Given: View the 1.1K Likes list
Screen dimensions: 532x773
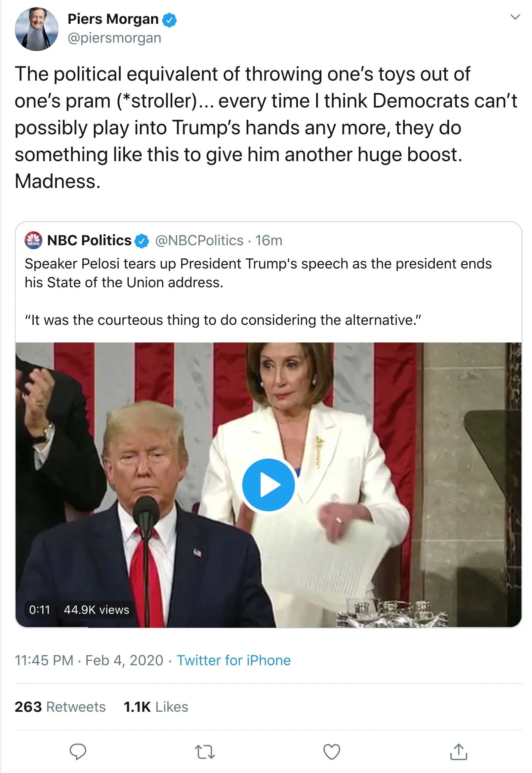Looking at the screenshot, I should tap(156, 707).
